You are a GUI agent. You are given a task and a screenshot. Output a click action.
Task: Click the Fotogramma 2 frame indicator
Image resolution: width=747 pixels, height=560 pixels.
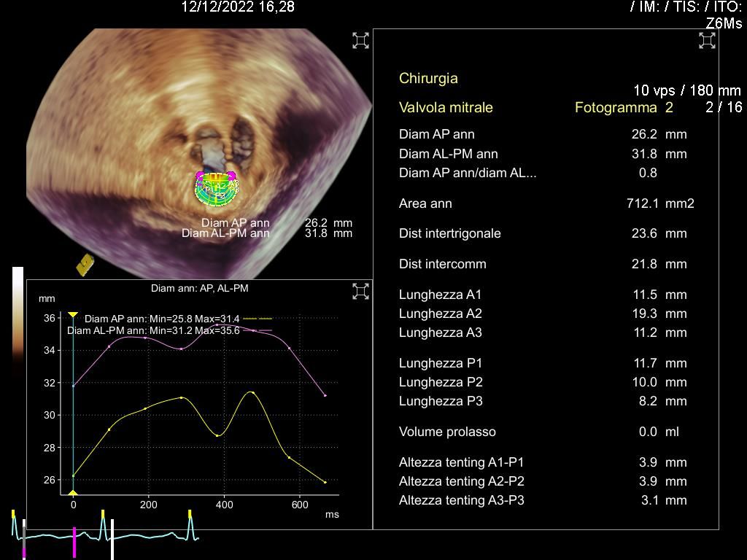click(x=623, y=107)
